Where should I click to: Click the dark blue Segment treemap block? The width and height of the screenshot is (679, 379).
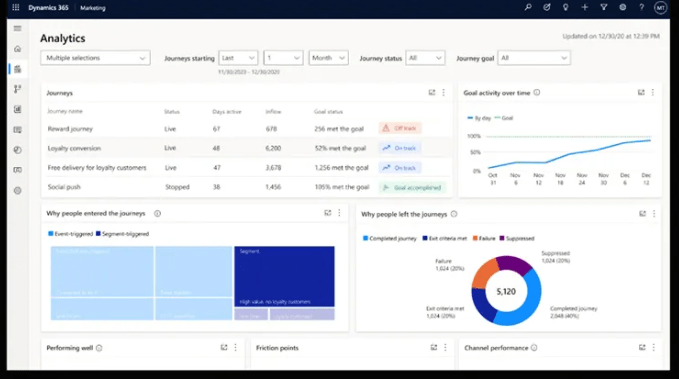(284, 276)
